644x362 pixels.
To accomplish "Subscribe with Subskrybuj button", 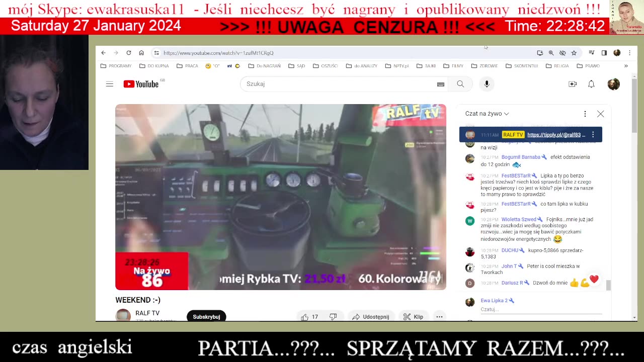I will [206, 316].
